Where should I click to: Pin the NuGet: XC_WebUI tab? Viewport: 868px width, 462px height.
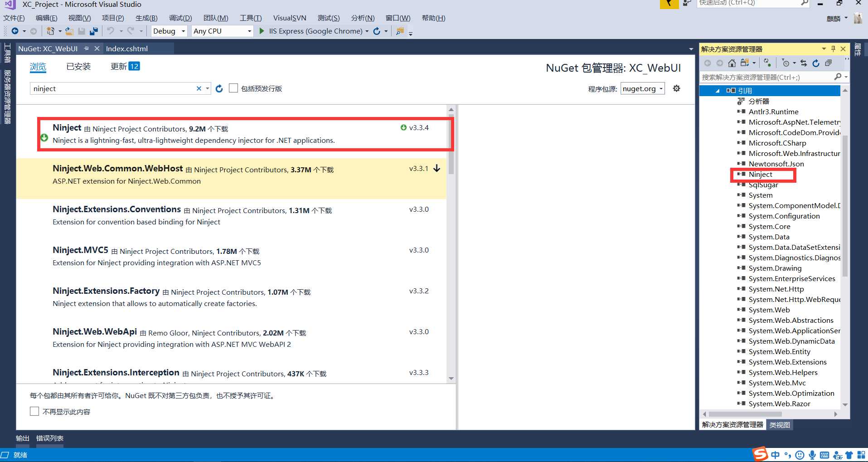86,49
